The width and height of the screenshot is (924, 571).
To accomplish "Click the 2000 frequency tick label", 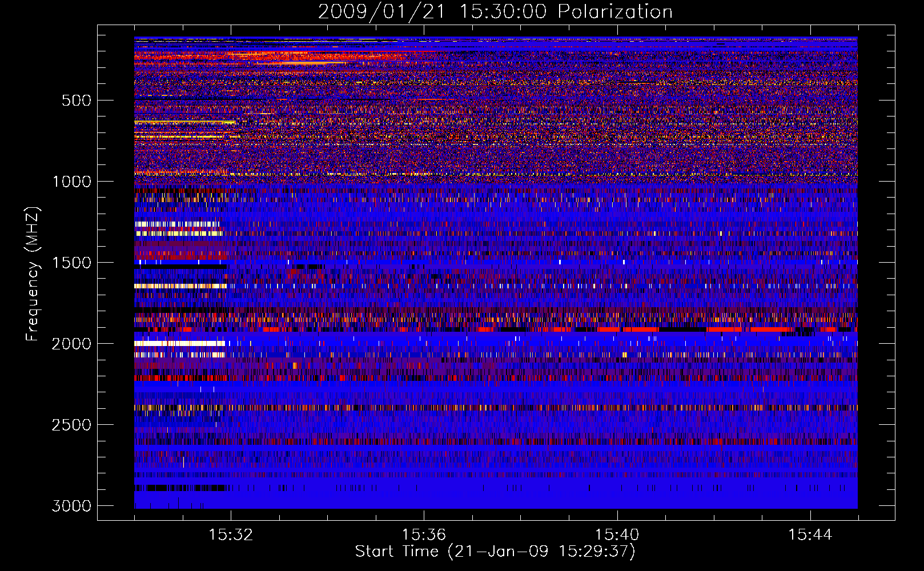I will coord(71,344).
